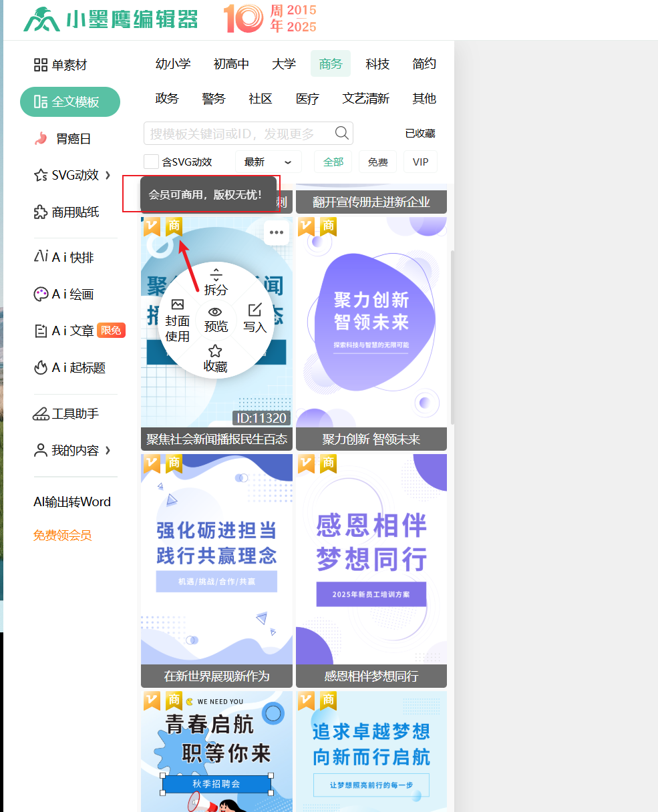
Task: Open the 最新 sort dropdown
Action: tap(268, 162)
